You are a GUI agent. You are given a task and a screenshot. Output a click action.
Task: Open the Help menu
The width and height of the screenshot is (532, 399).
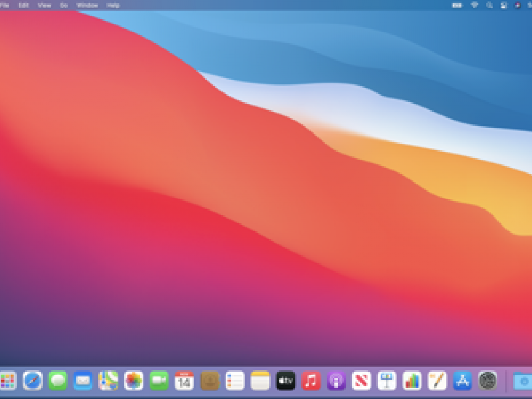coord(113,5)
